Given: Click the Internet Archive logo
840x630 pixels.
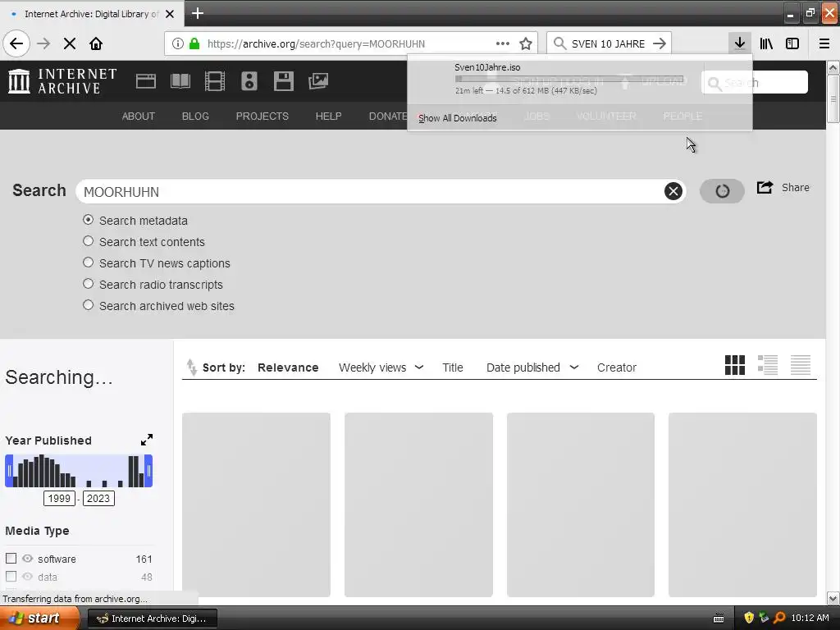Looking at the screenshot, I should 62,81.
